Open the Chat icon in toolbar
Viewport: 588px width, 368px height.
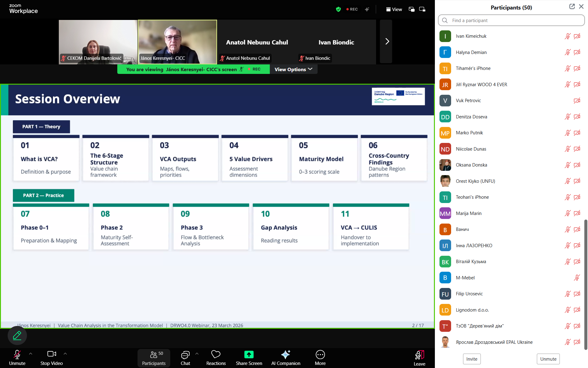pos(185,355)
